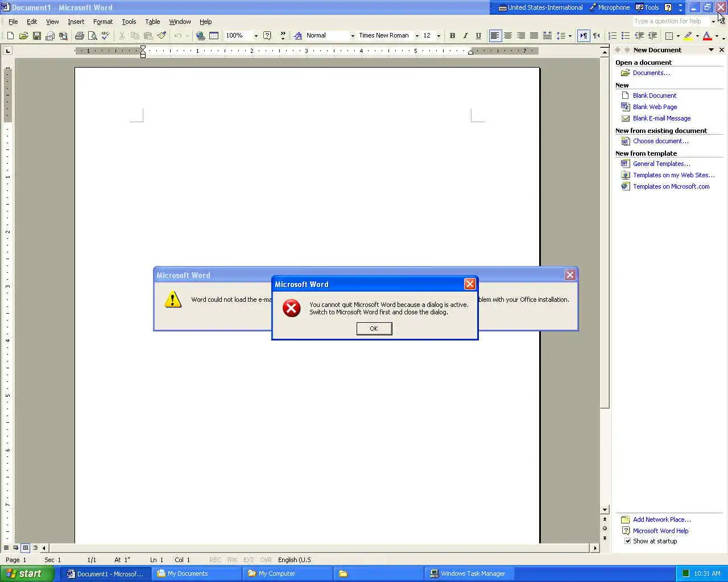This screenshot has width=728, height=582.
Task: Click the Start button
Action: pos(26,573)
